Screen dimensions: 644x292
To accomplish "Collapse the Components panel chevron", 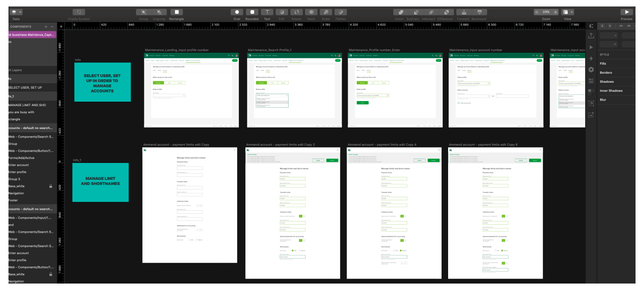I will click(x=52, y=26).
